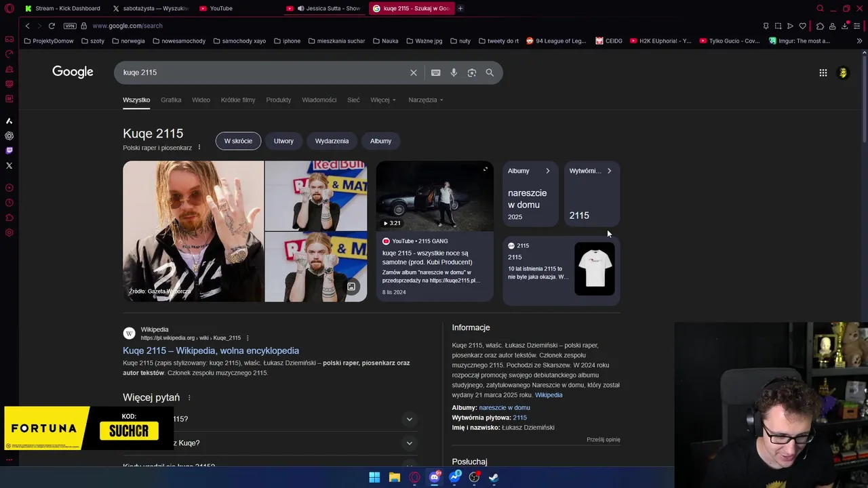Open nareszcie w domu album link

pos(505,407)
